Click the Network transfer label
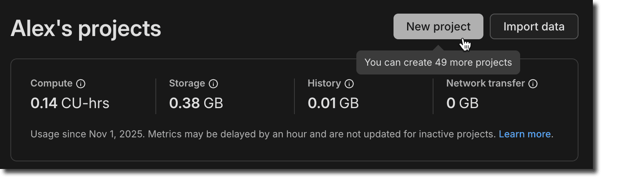Screen dimensions: 644x177 click(485, 83)
